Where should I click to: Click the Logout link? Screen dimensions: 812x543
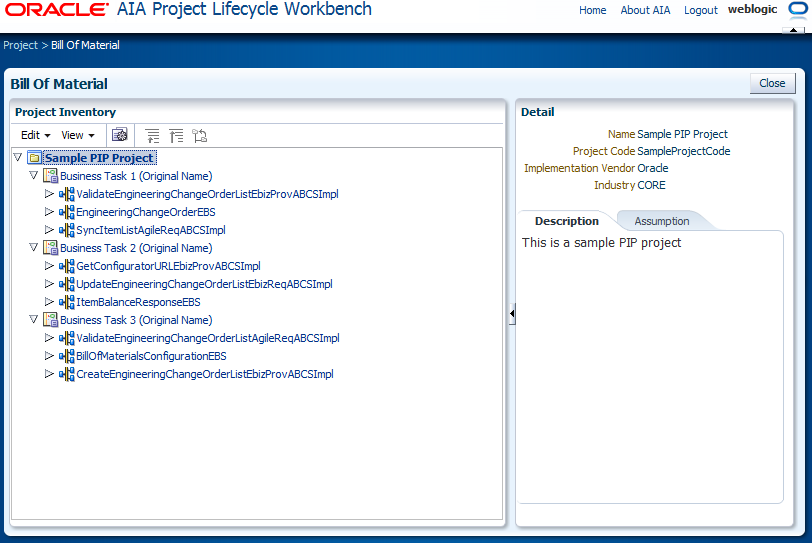pos(701,10)
